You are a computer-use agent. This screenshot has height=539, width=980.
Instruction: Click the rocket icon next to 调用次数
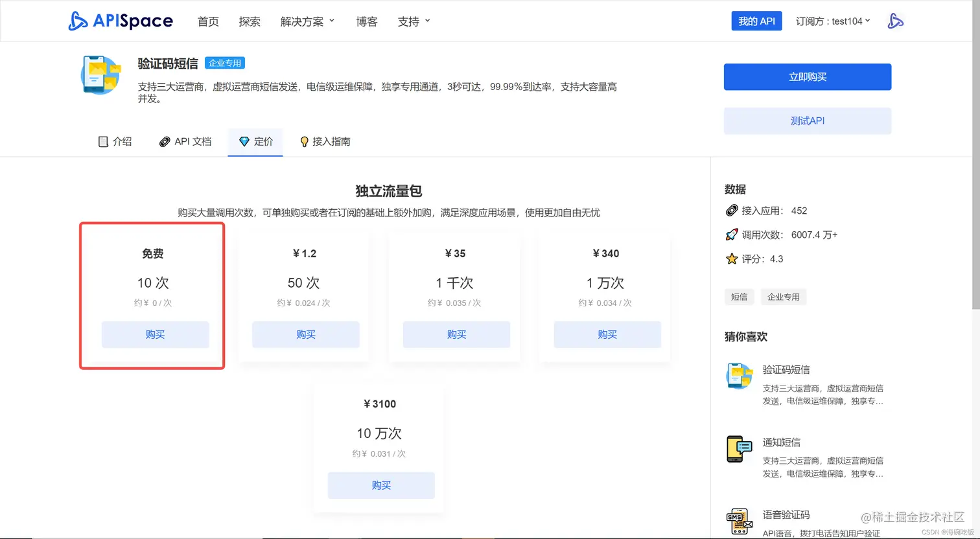(733, 234)
